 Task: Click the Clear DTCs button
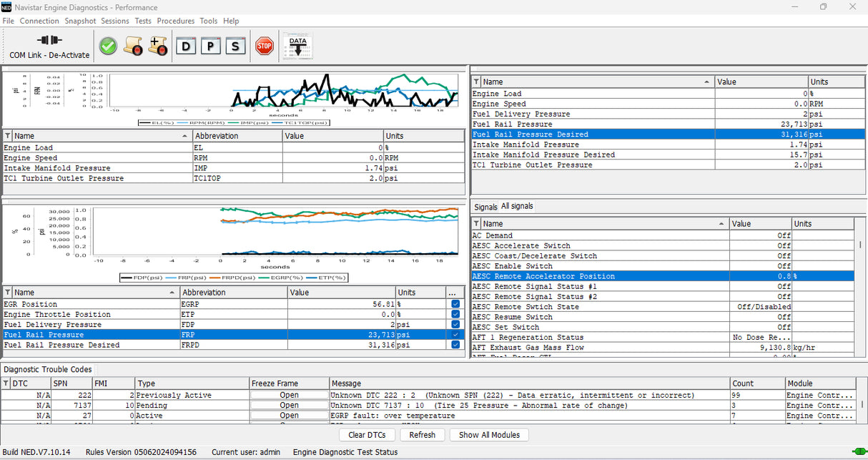point(367,434)
